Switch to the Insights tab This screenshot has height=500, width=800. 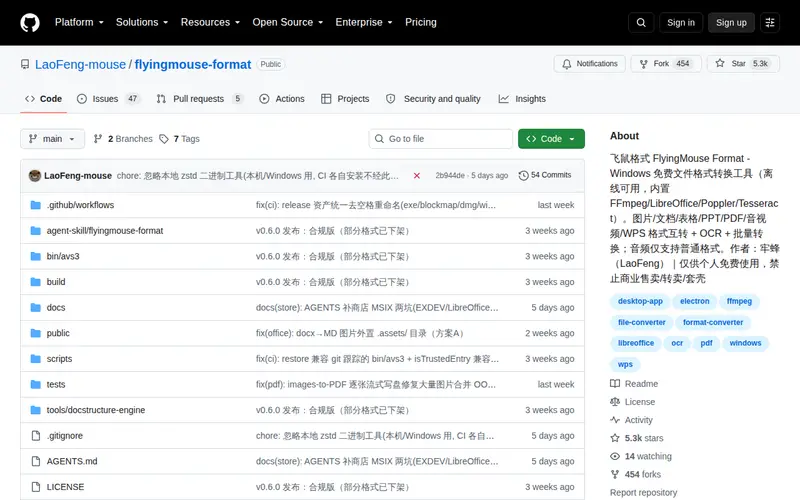522,99
